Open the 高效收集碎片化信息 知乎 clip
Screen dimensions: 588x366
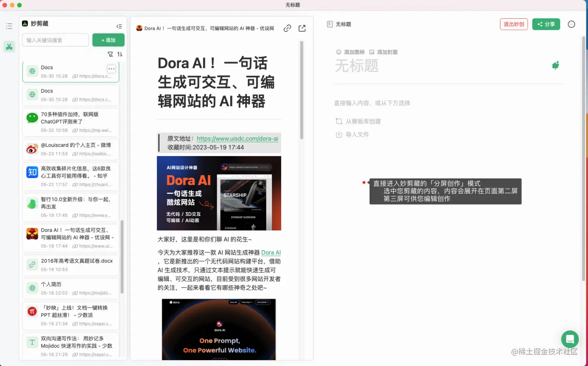[x=71, y=176]
